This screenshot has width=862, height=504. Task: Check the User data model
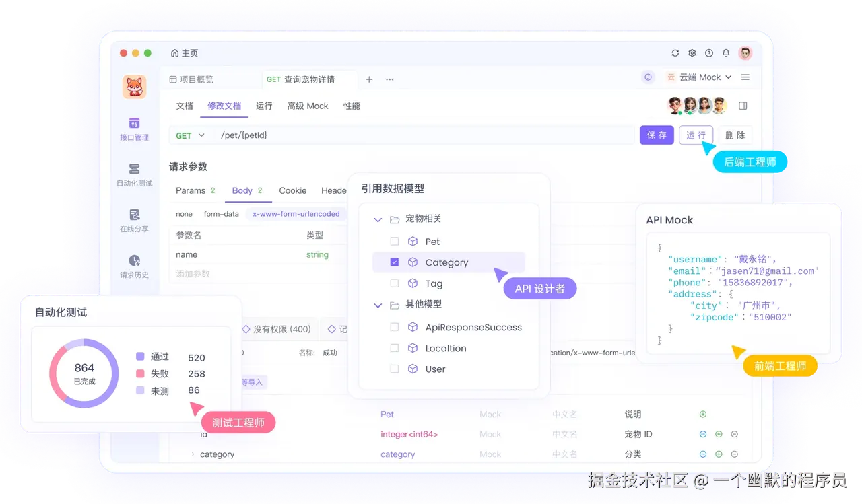click(x=395, y=369)
